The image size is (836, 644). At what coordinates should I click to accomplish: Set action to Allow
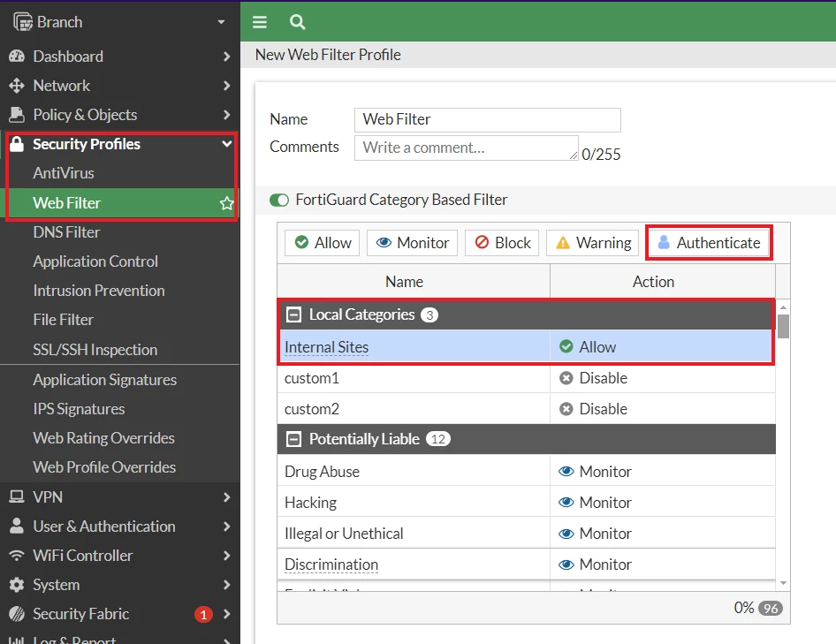pyautogui.click(x=322, y=243)
